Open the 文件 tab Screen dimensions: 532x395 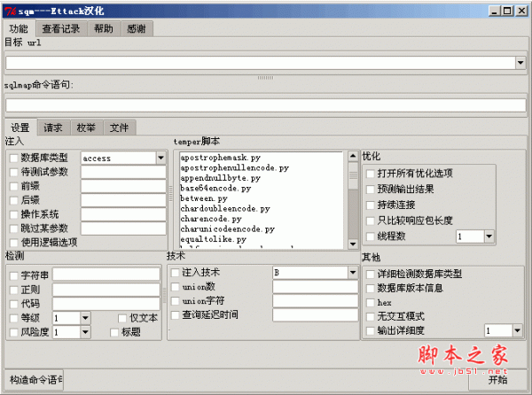119,128
